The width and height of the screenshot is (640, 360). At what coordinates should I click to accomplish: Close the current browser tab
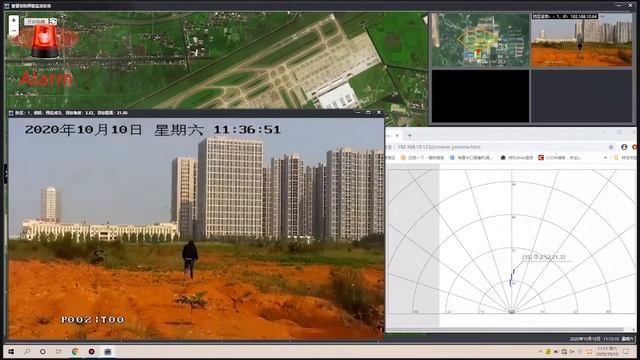point(397,136)
